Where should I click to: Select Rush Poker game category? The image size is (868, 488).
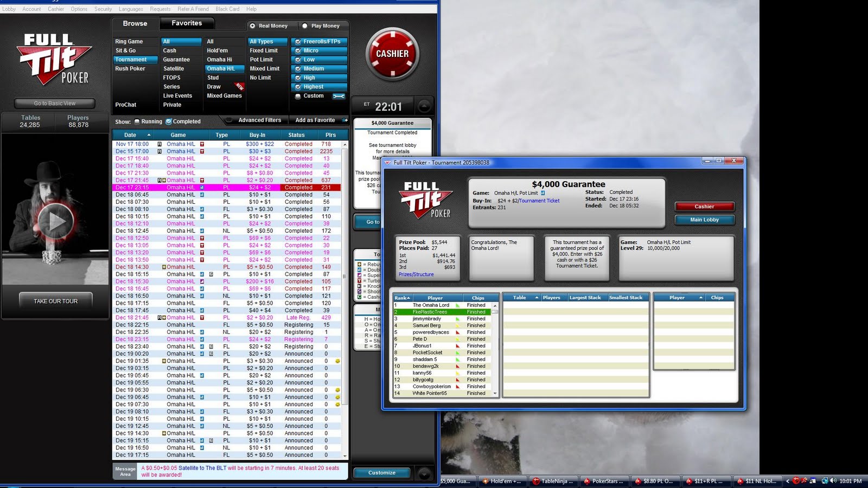pos(130,69)
